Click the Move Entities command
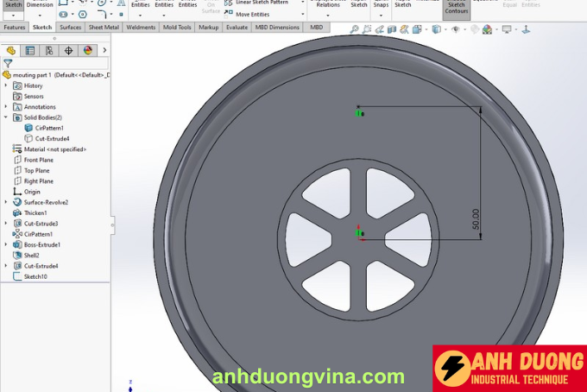 252,15
